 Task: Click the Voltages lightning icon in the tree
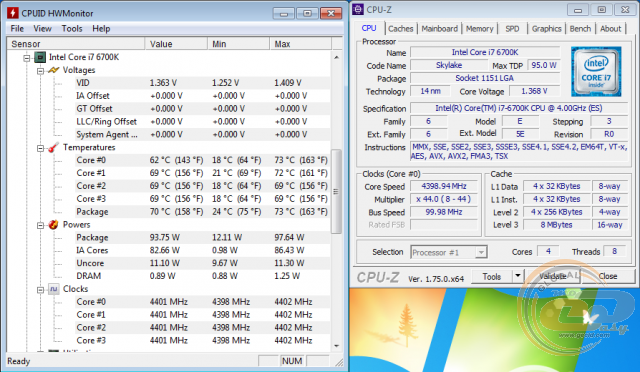(53, 70)
